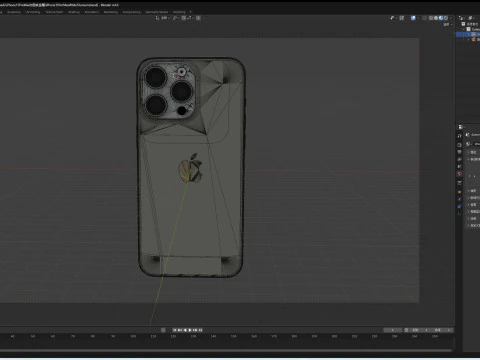This screenshot has height=360, width=480.
Task: Expand the last object row in outliner
Action: (x=469, y=40)
